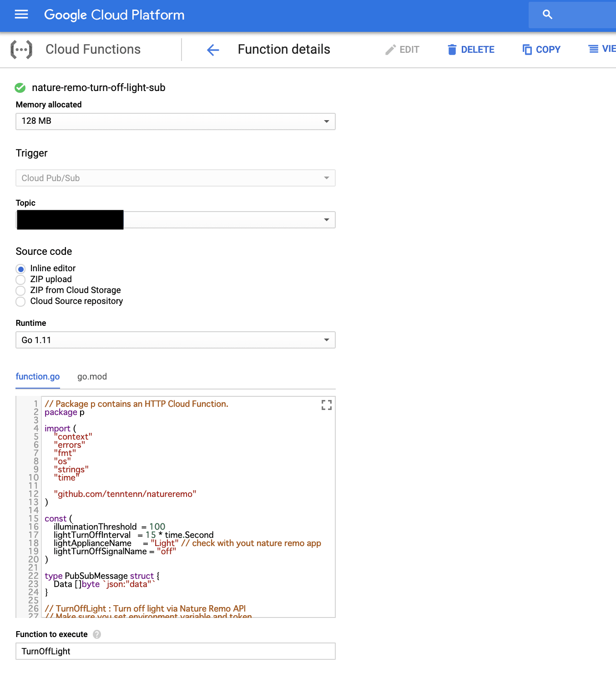616x678 pixels.
Task: Click the lightTurnOffInterval code line
Action: point(133,535)
